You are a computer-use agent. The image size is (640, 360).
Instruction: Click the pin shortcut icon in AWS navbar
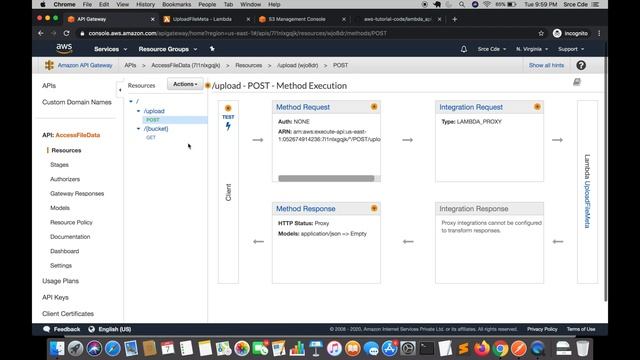pyautogui.click(x=212, y=49)
